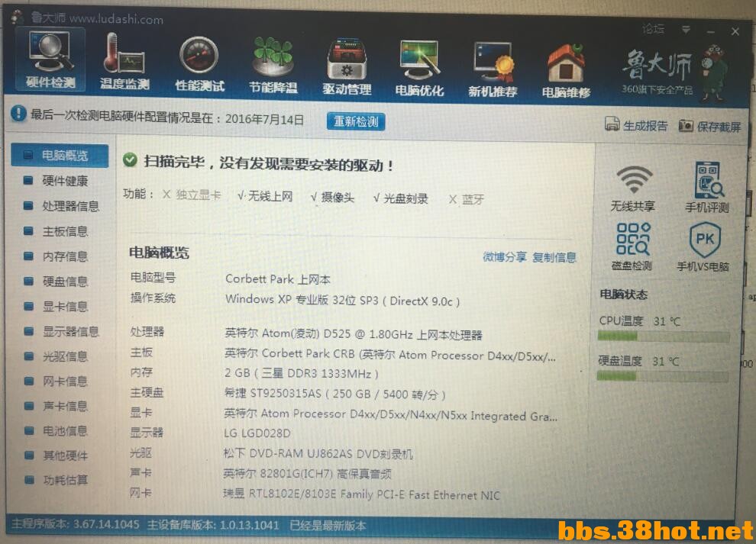Screen dimensions: 756x544
Task: Open the 无线共享 wireless sharing tool
Action: click(x=633, y=188)
